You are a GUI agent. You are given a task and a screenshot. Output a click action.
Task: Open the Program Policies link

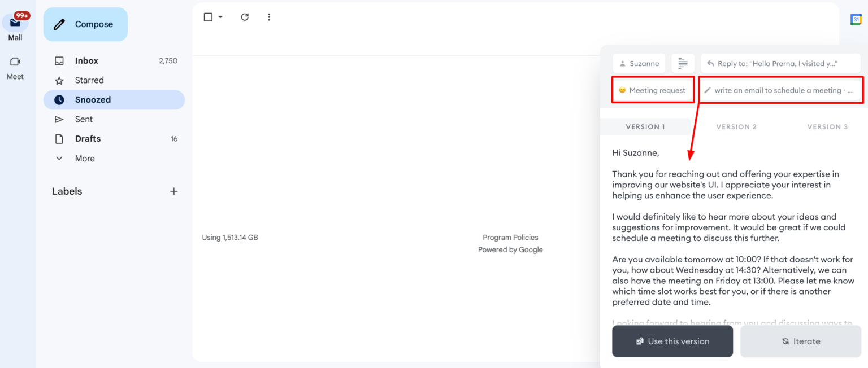coord(510,238)
